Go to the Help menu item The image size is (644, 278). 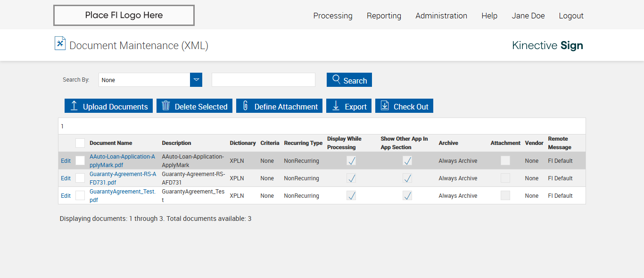click(489, 16)
